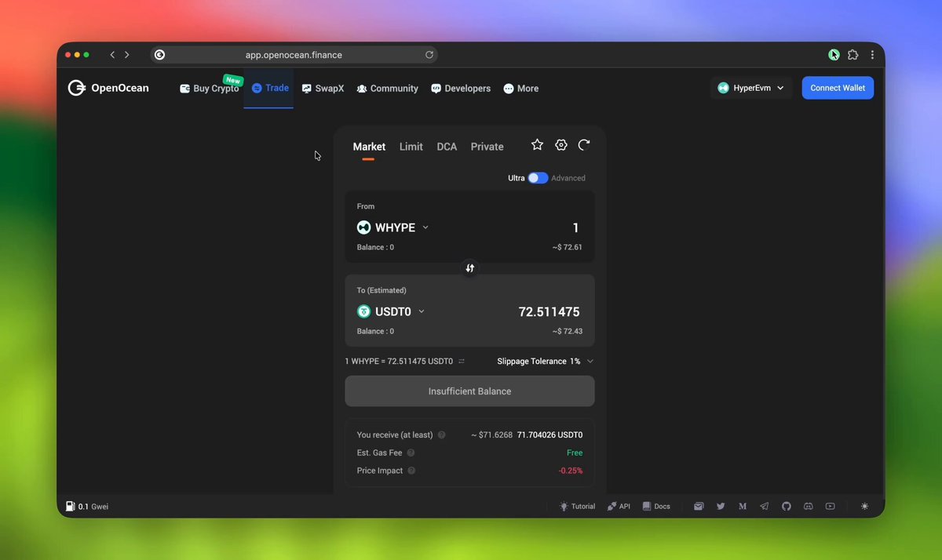The width and height of the screenshot is (942, 560).
Task: Flip the WHYPE to USDT0 rate direction
Action: pos(462,362)
